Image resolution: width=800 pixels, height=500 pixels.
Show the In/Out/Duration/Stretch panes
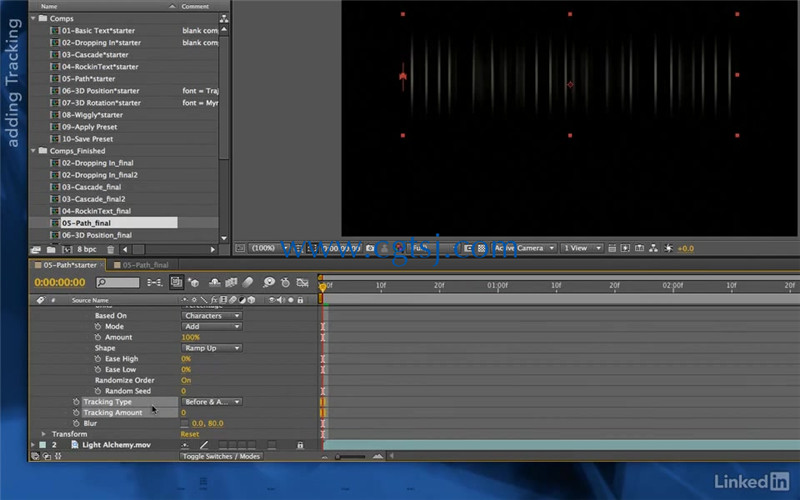[58, 457]
